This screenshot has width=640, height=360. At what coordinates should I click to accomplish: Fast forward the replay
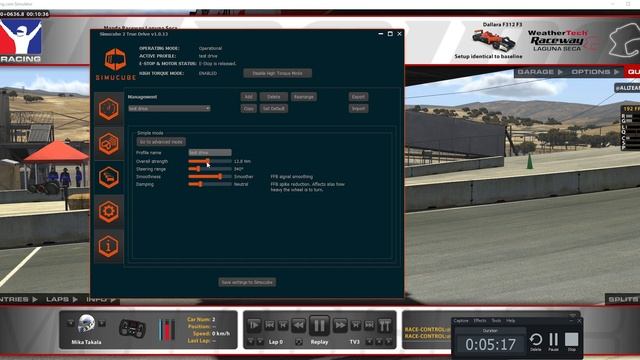click(x=340, y=325)
